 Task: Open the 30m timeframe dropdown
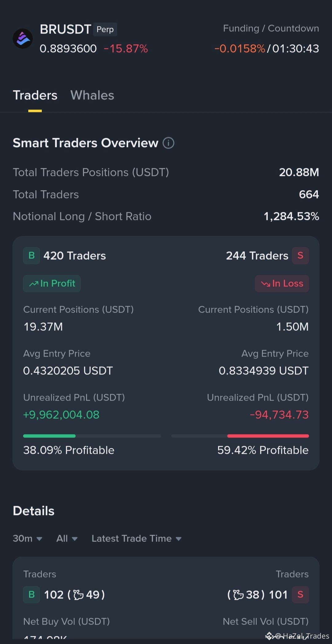point(27,538)
